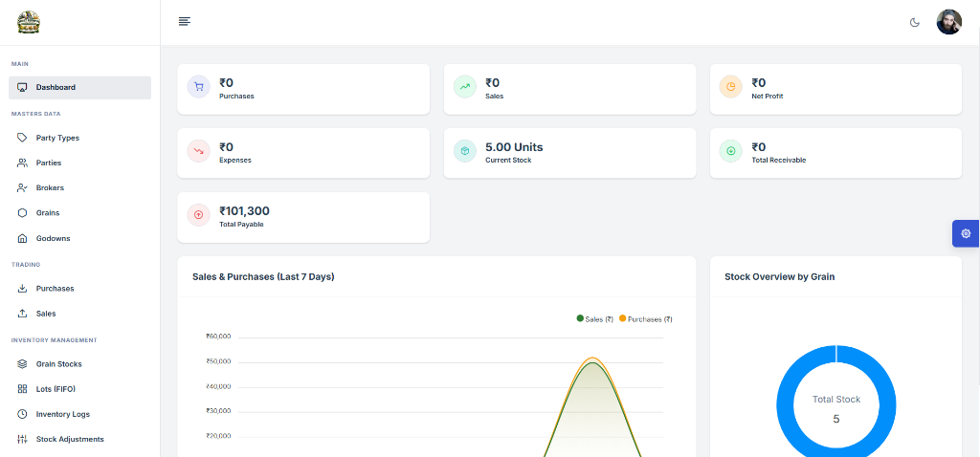Open Purchases under Trading section

coord(80,289)
